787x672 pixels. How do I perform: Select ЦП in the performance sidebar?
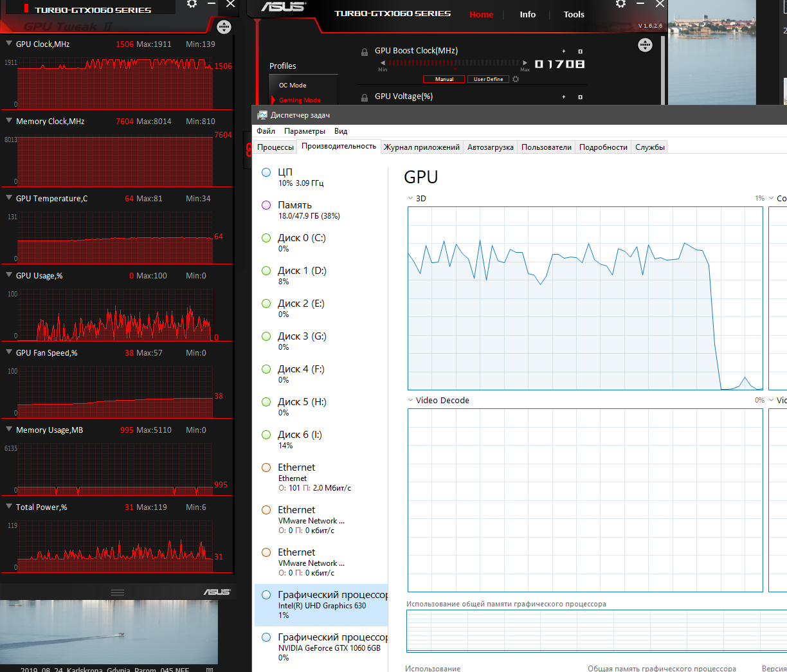tap(321, 177)
